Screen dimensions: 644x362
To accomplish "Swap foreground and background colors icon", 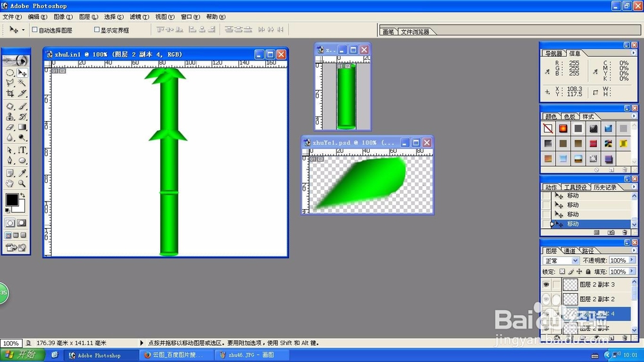I will [23, 195].
